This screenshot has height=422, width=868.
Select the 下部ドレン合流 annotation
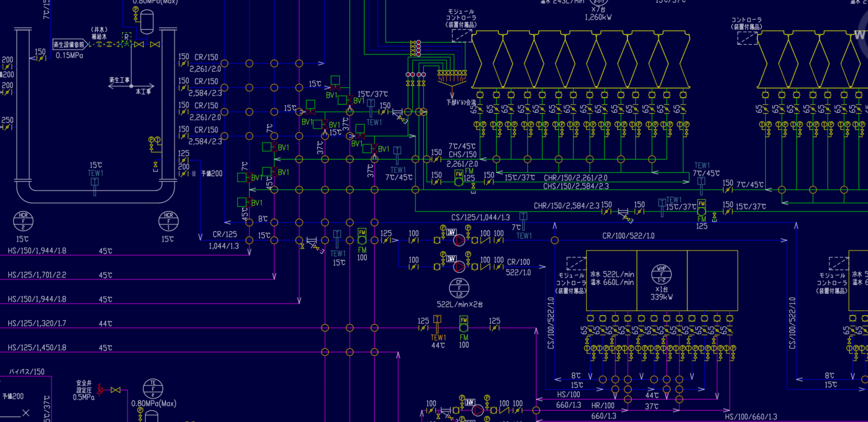[x=461, y=103]
